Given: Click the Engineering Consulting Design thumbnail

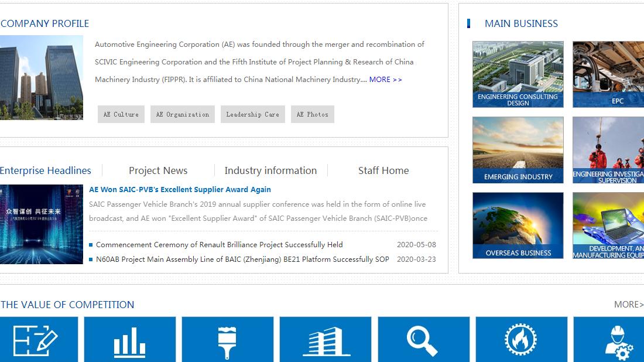Looking at the screenshot, I should click(518, 74).
